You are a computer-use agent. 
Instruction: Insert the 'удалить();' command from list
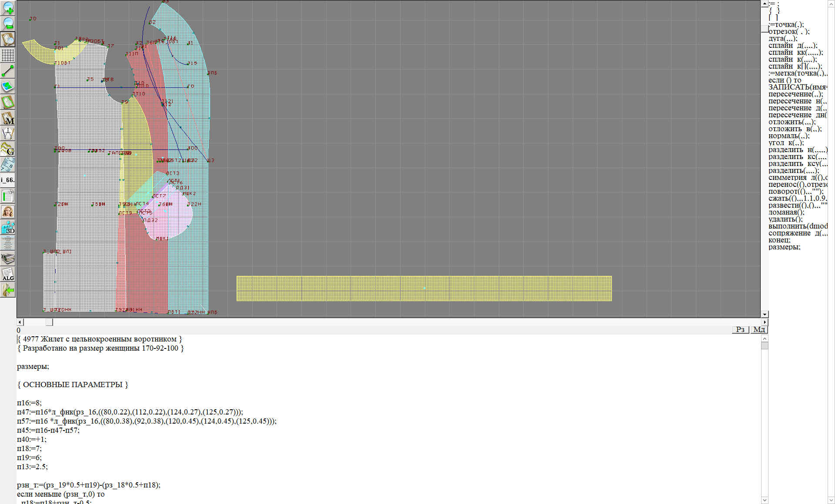pos(785,219)
